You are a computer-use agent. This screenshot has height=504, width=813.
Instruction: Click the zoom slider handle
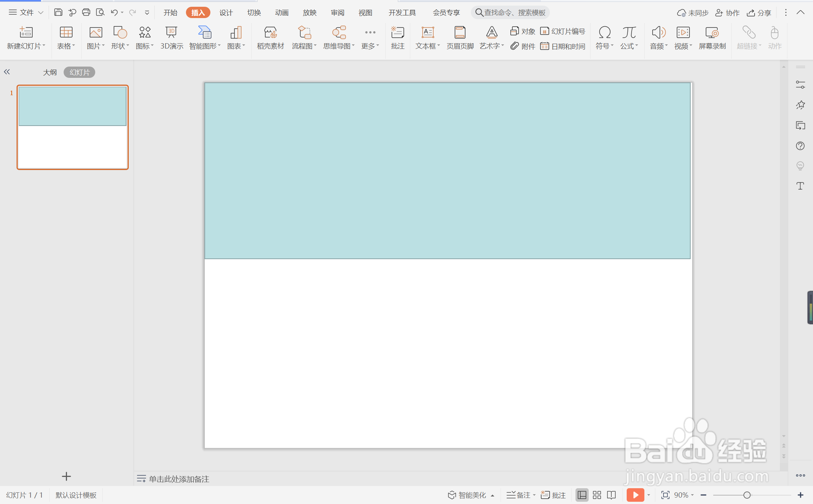747,495
